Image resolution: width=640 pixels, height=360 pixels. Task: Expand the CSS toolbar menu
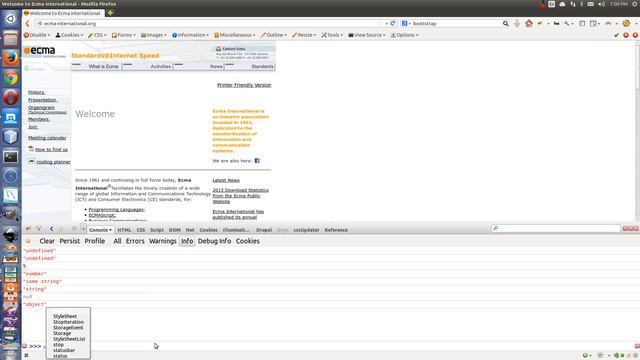tap(97, 35)
